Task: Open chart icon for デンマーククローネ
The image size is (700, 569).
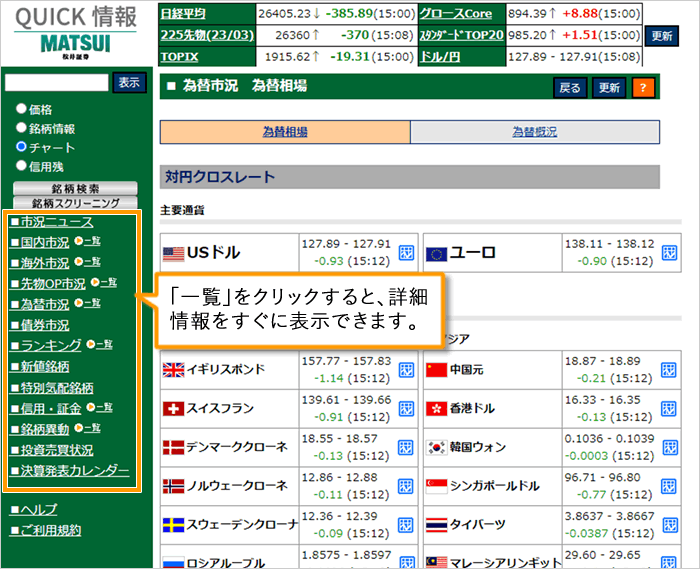Action: coord(405,448)
